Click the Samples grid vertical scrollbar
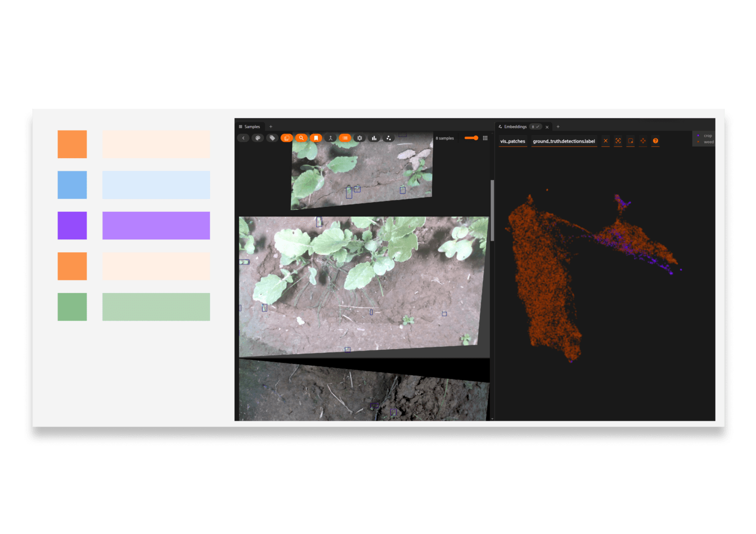The image size is (756, 534). [x=492, y=210]
